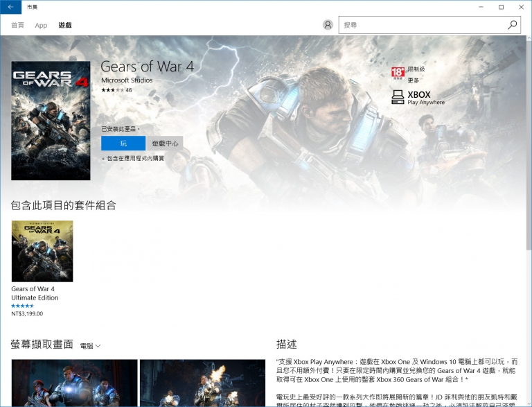
Task: Click the 螢幕擷取畫面 heading
Action: coord(42,344)
